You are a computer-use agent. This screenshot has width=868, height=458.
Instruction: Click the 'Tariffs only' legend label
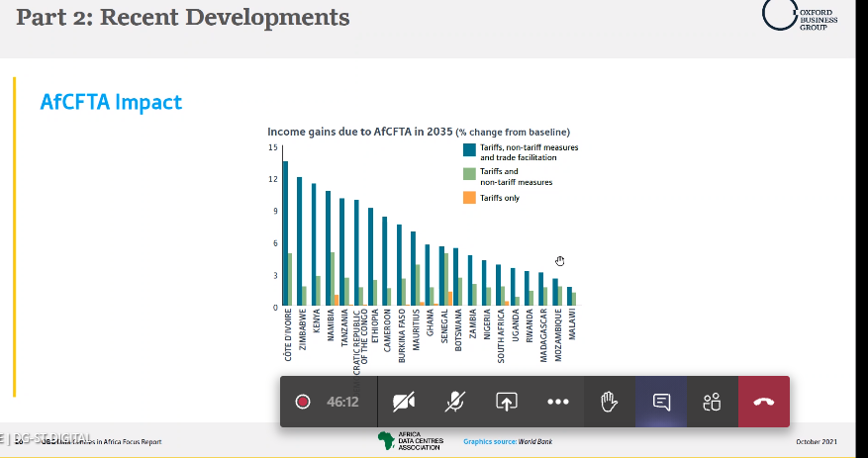pyautogui.click(x=499, y=198)
